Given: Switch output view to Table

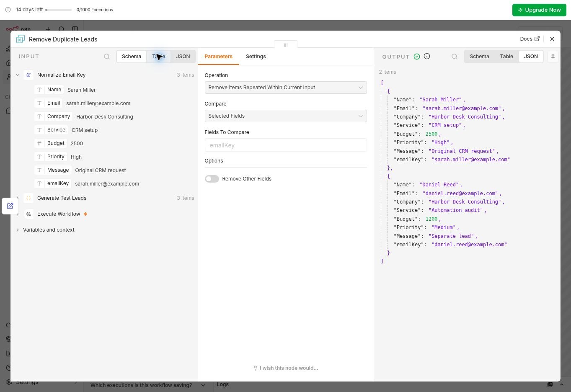Looking at the screenshot, I should click(506, 57).
